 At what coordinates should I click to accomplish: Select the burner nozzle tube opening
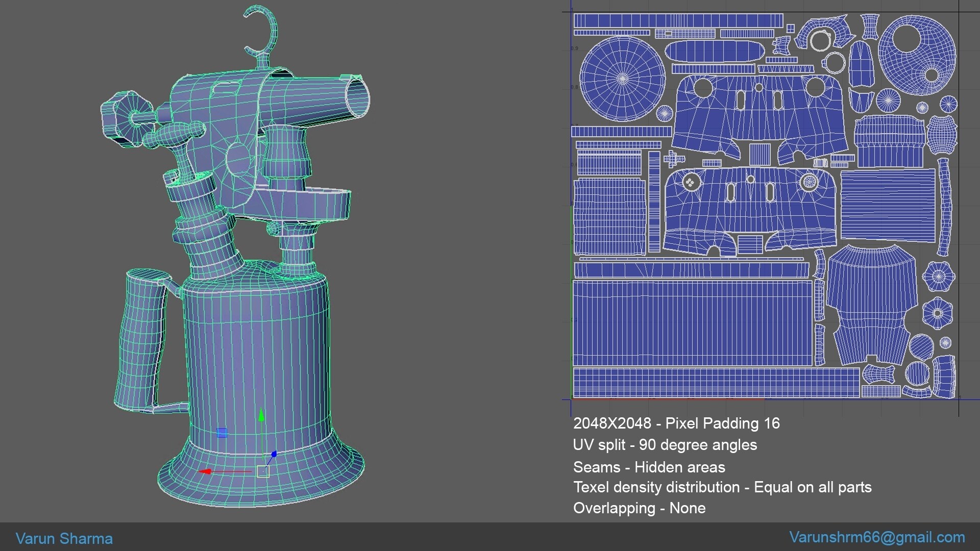point(357,98)
